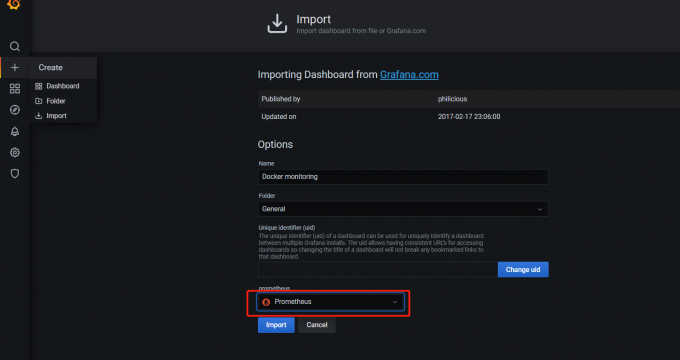Image resolution: width=680 pixels, height=360 pixels.
Task: Cancel the dashboard import
Action: (x=317, y=325)
